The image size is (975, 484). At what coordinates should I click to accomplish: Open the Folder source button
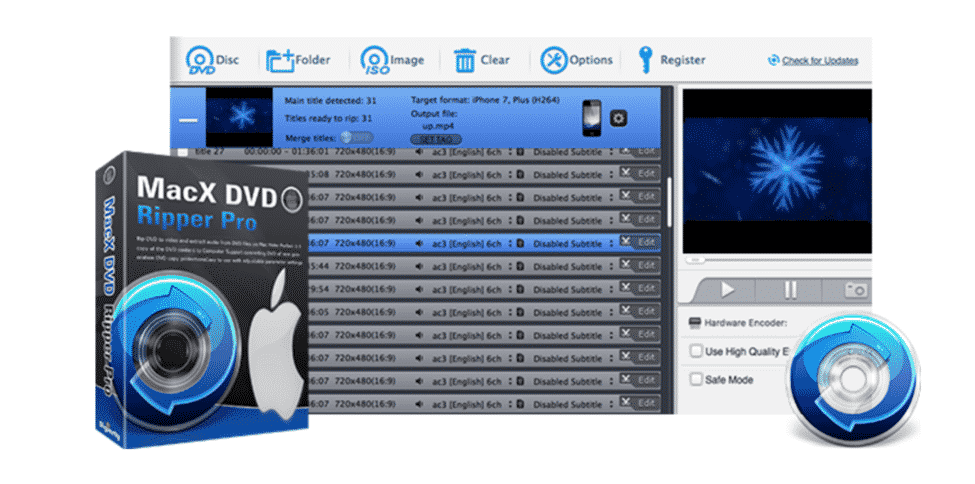(298, 60)
